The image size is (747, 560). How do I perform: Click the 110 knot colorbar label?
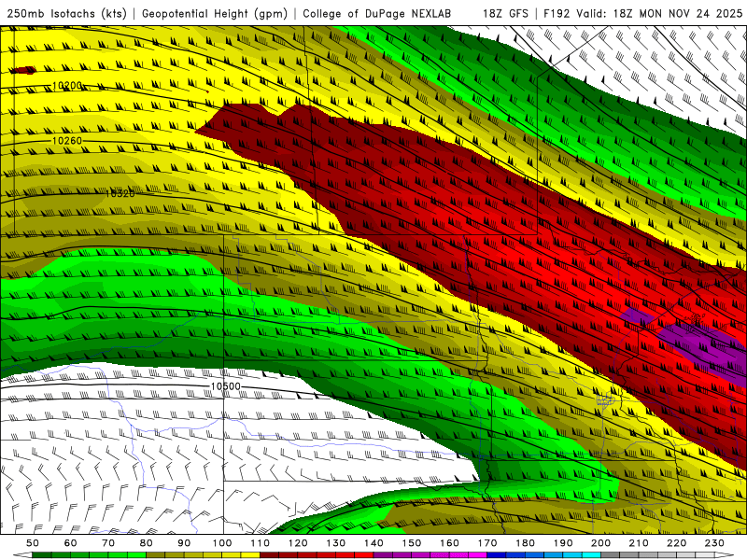coord(260,543)
